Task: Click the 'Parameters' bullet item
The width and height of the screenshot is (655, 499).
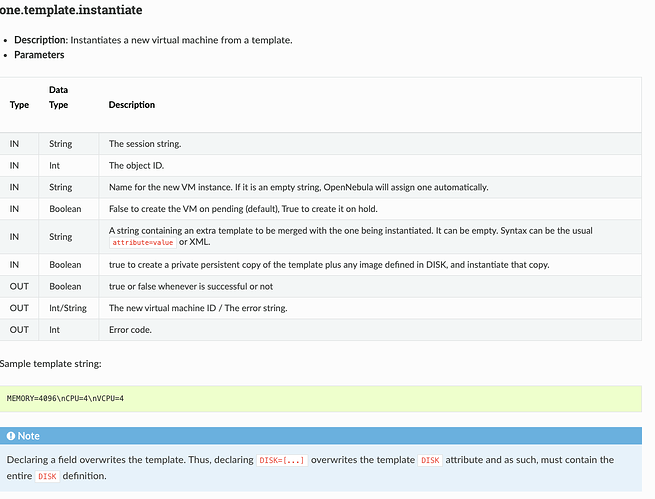Action: click(39, 55)
